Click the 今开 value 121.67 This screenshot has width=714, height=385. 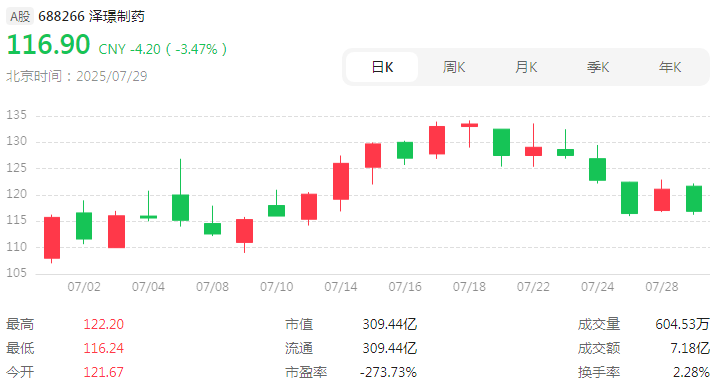pos(103,372)
